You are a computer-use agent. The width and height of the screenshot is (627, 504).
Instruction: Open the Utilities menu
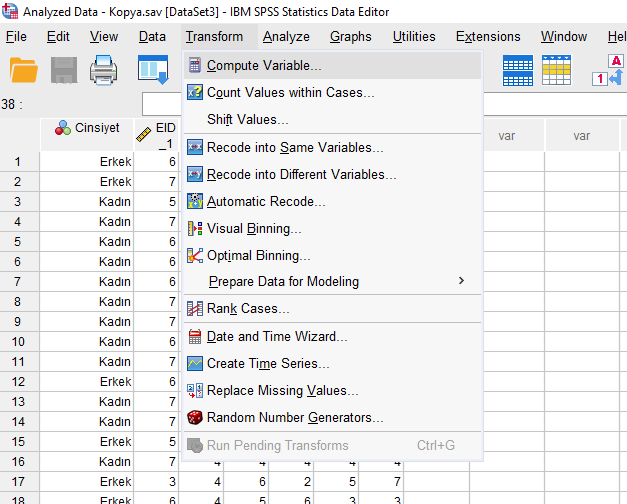[x=413, y=37]
